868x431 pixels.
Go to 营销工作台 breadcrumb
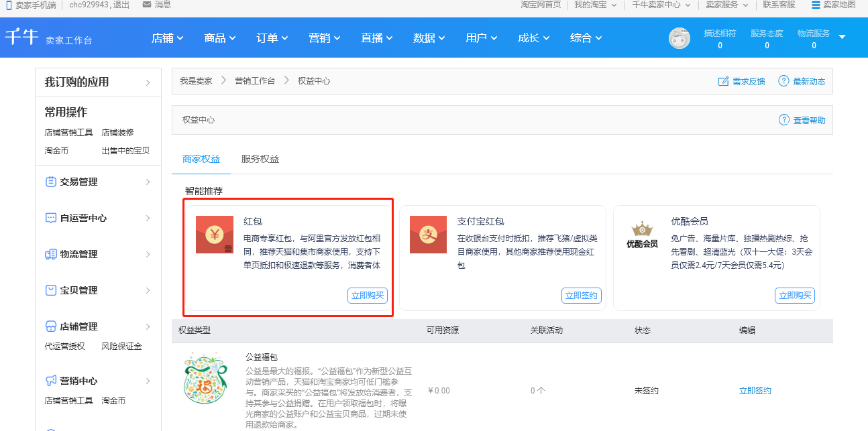point(255,81)
